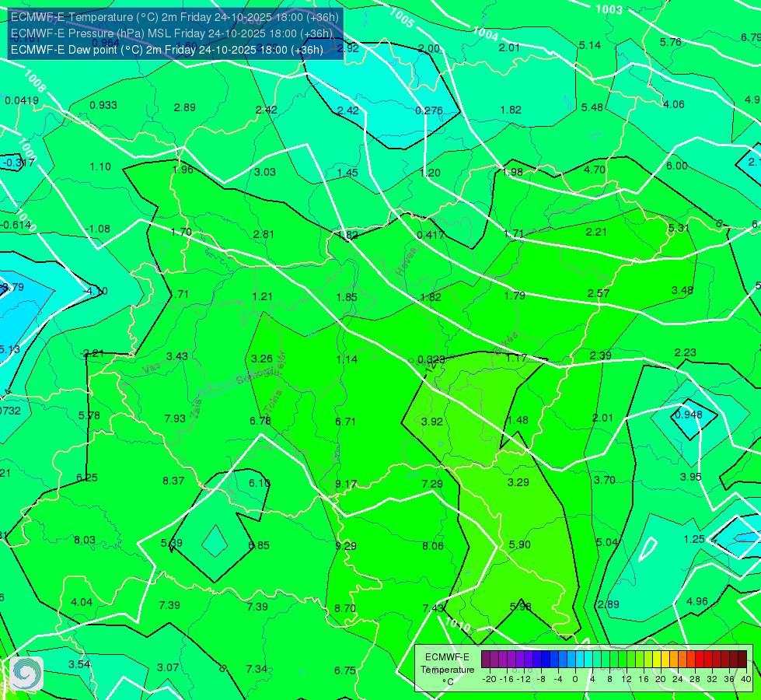Click the dew point value 3.29

click(x=518, y=482)
